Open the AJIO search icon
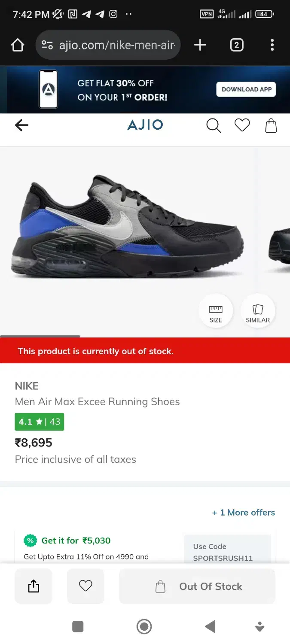290x644 pixels. coord(214,125)
